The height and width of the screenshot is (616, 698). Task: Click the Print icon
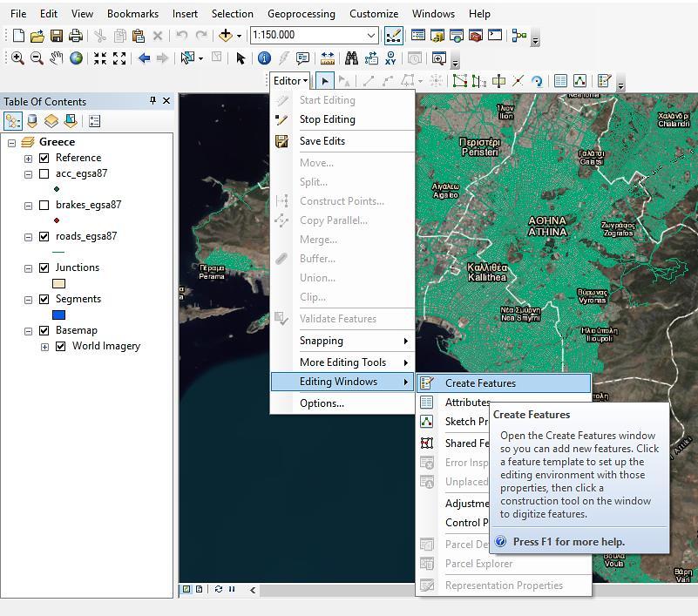click(x=76, y=35)
